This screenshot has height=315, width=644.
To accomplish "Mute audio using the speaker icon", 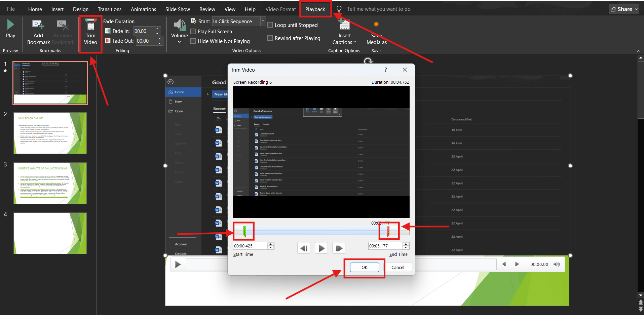I will coord(557,264).
